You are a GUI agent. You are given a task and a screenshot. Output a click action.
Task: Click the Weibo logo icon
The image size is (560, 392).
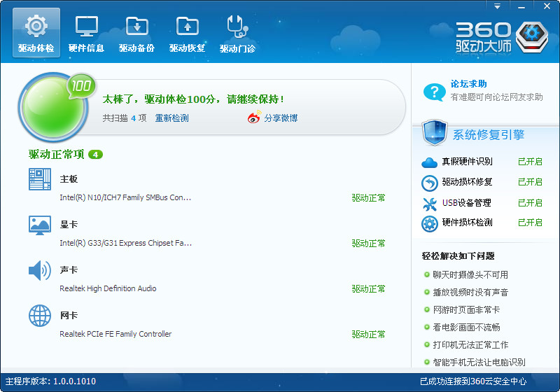pyautogui.click(x=254, y=117)
